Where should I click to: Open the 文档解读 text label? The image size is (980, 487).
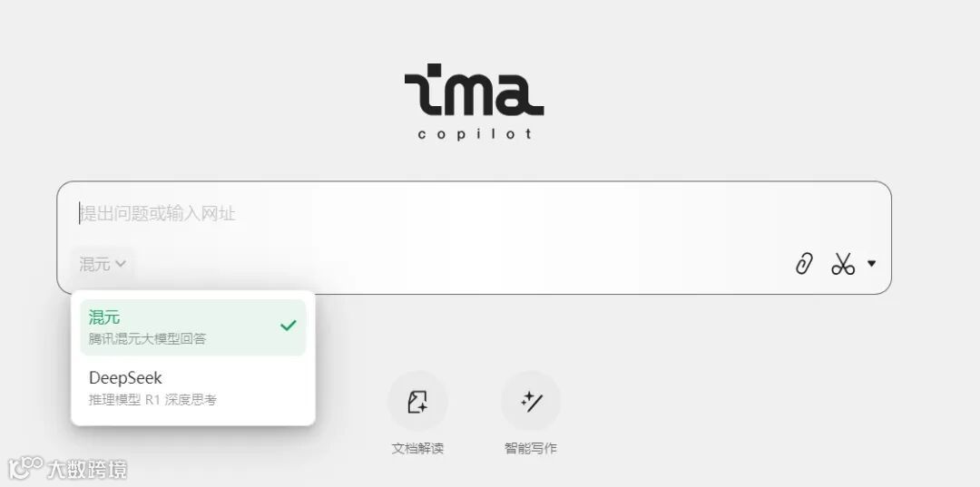point(417,448)
